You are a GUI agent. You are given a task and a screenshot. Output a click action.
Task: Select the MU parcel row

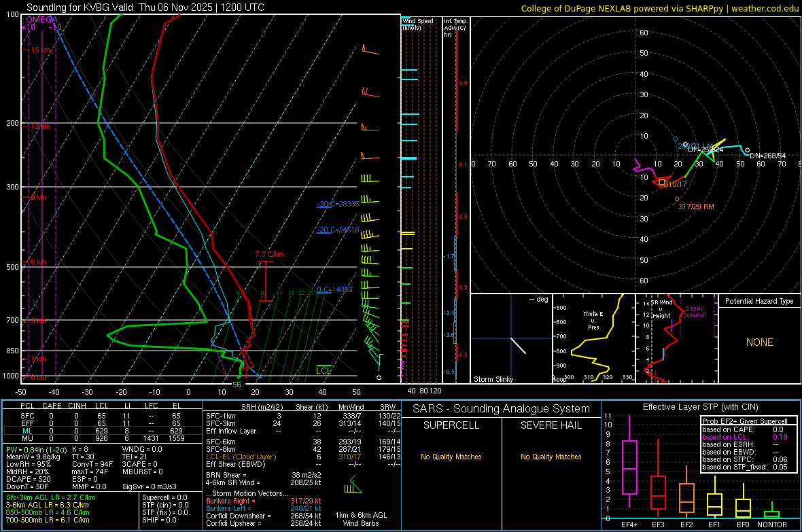[x=102, y=438]
